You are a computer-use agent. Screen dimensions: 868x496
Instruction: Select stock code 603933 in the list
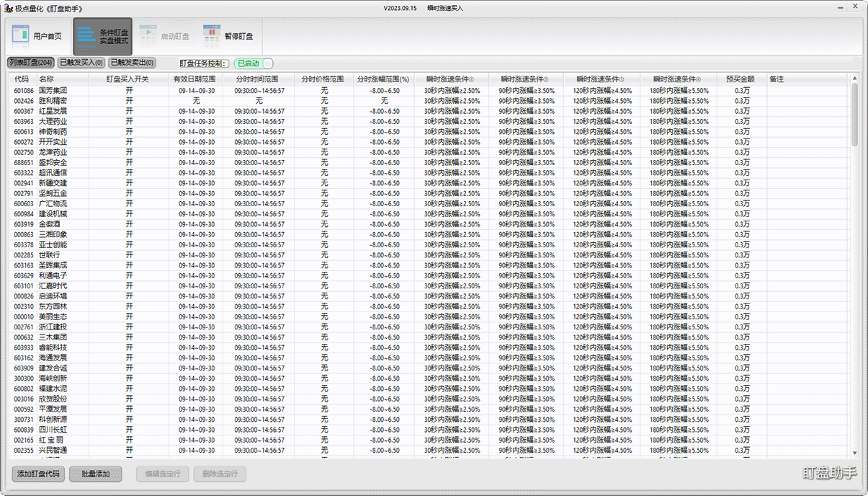(24, 347)
